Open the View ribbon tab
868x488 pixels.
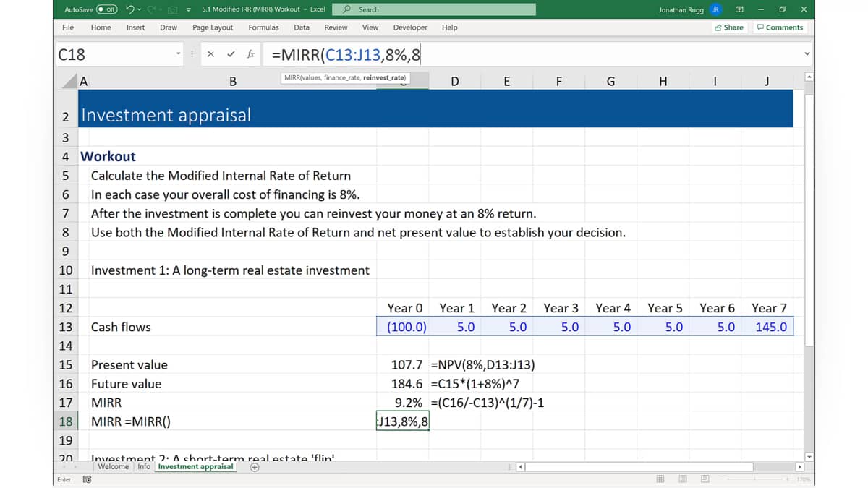point(370,27)
